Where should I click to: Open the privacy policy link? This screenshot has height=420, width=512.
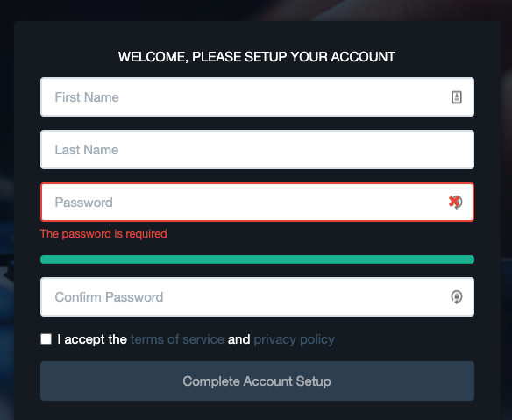[295, 339]
